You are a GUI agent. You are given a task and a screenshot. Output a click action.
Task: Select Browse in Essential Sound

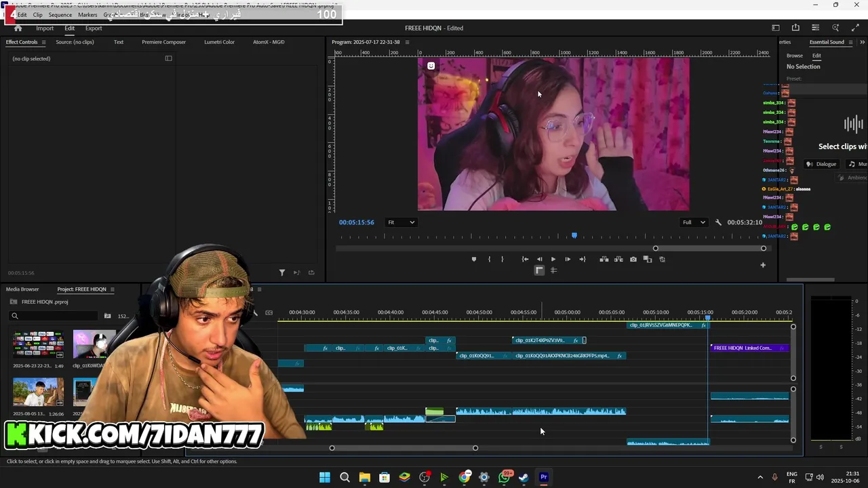(795, 56)
